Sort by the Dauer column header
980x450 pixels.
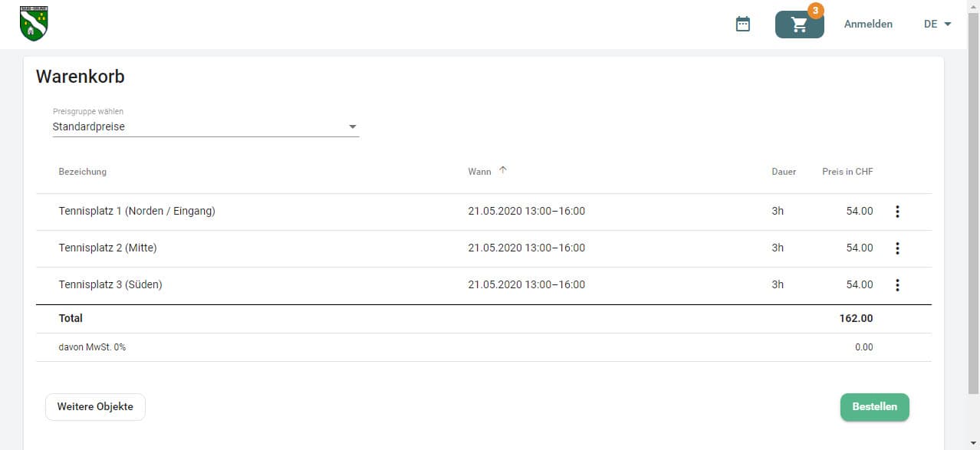pos(784,172)
